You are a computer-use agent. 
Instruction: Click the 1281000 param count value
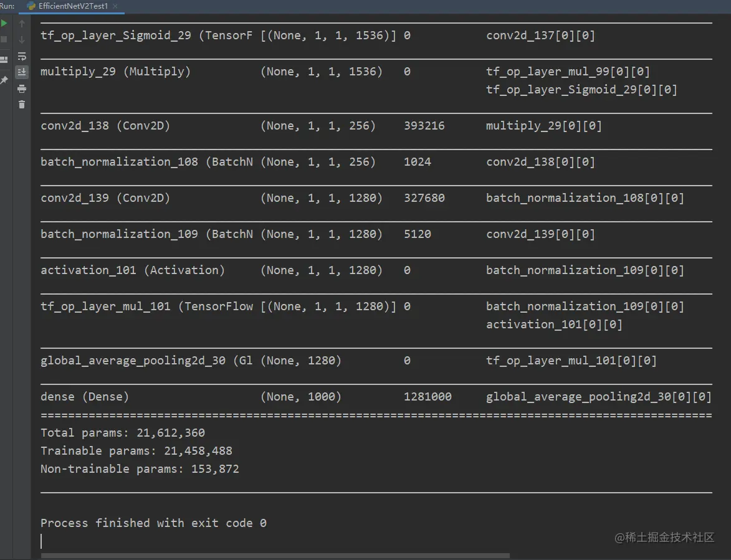[428, 396]
